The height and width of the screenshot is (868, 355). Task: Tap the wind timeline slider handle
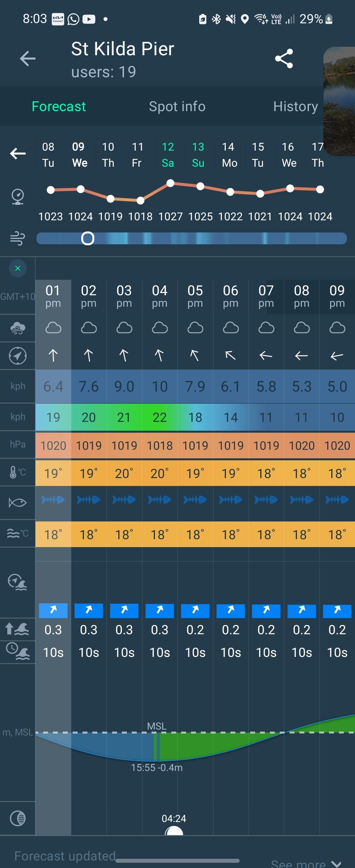[87, 239]
